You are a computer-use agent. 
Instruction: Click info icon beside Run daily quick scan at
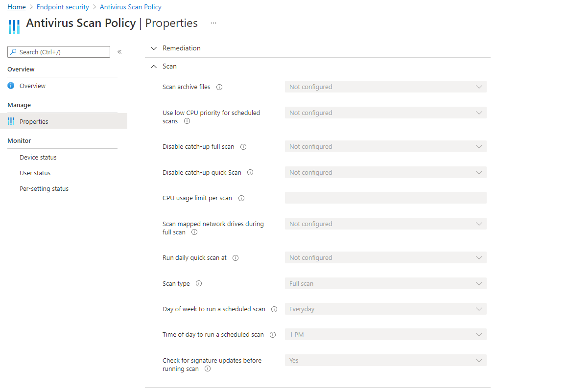236,258
